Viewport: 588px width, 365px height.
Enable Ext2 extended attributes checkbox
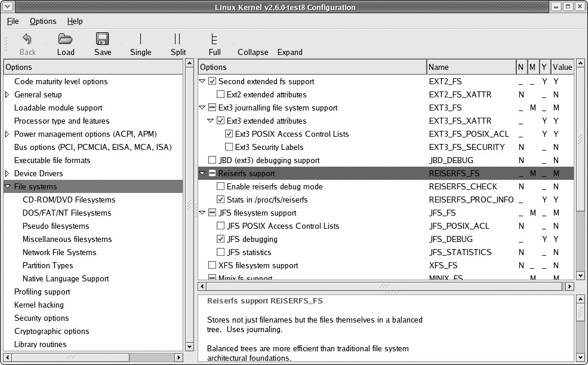[x=221, y=94]
